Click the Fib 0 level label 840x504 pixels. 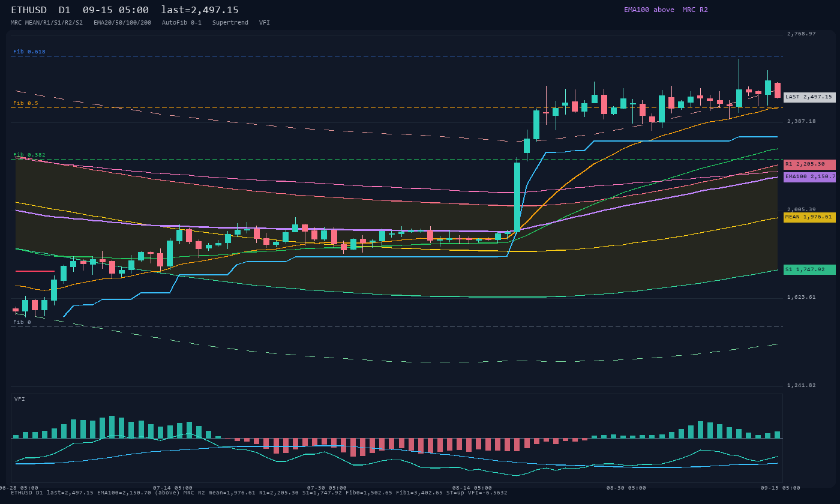pyautogui.click(x=22, y=322)
